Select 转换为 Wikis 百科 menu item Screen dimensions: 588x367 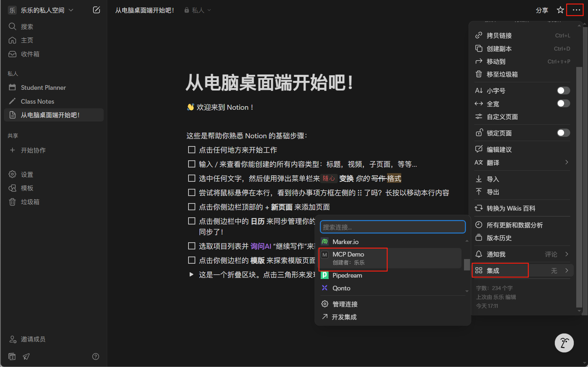point(522,208)
